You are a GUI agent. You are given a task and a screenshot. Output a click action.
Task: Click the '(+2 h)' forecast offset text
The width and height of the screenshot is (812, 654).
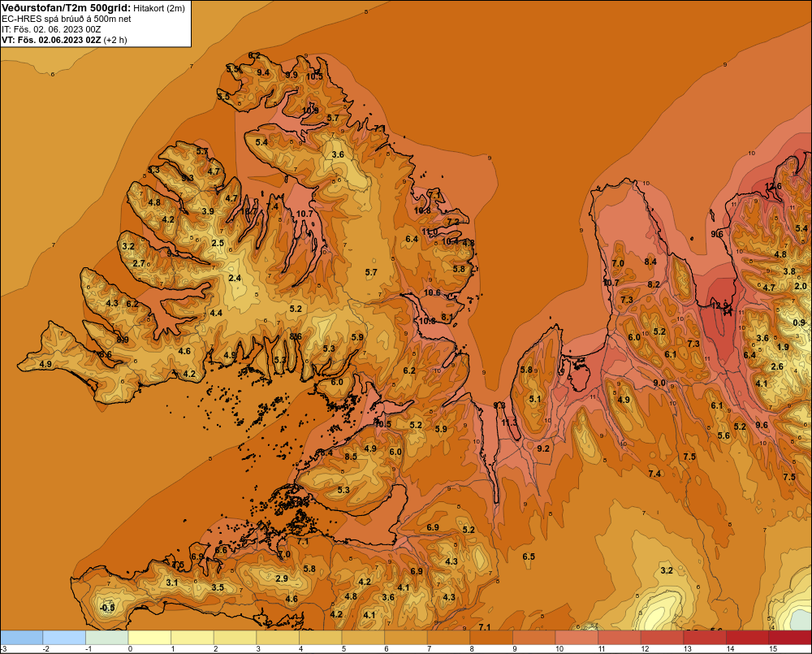click(x=115, y=40)
